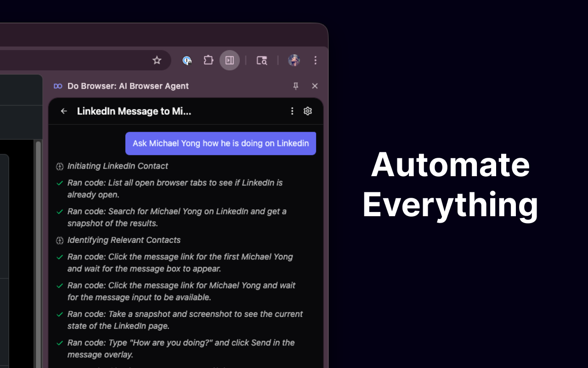Open the tab search lens icon
Viewport: 588px width, 368px height.
click(262, 60)
